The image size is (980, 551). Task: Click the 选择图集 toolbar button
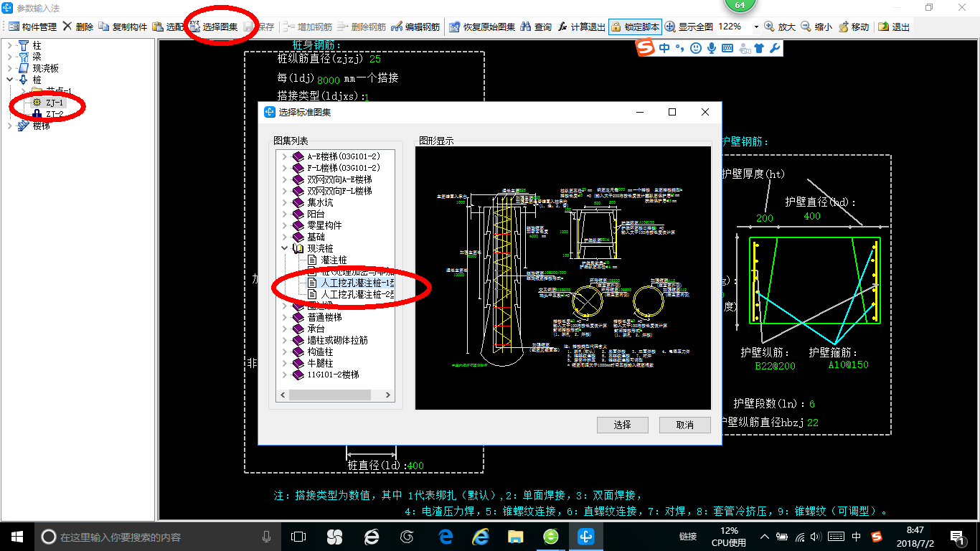coord(213,27)
